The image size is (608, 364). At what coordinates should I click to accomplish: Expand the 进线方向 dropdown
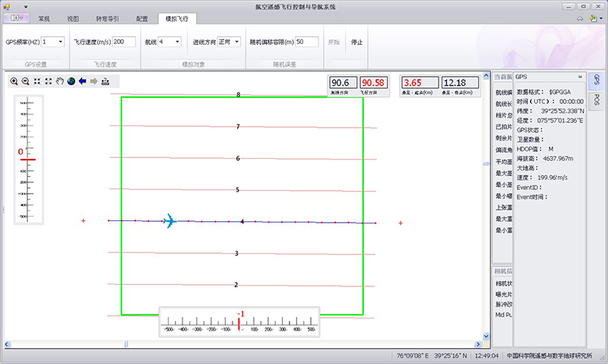[237, 42]
